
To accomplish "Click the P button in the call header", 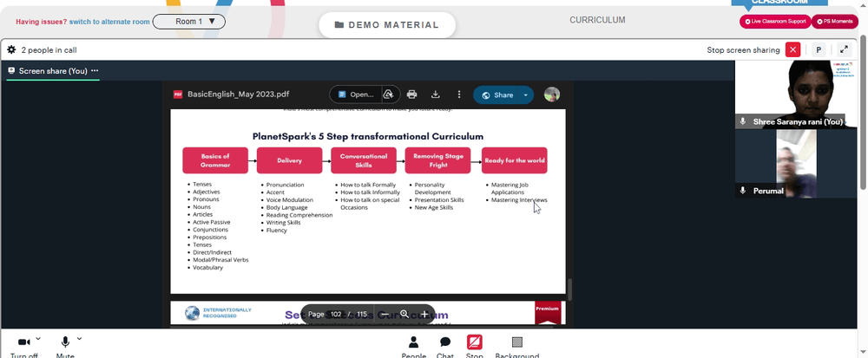I will click(x=819, y=49).
